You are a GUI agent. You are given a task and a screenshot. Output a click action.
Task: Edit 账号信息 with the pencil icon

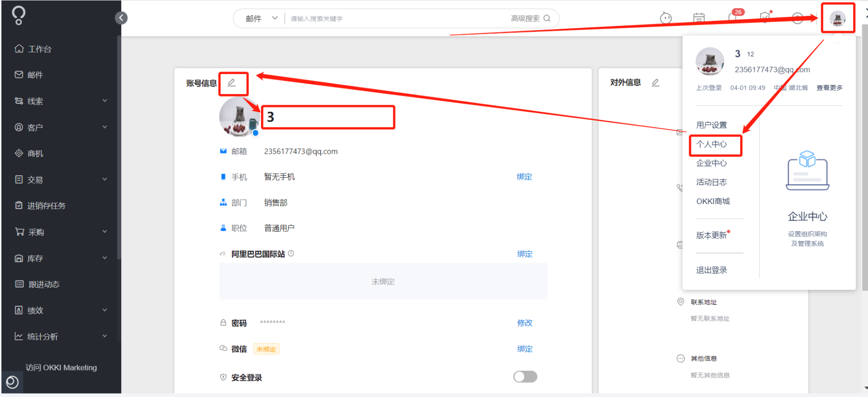point(231,83)
